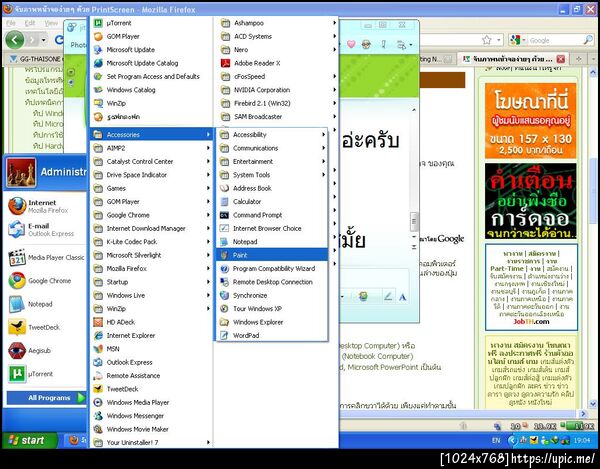Image resolution: width=600 pixels, height=469 pixels.
Task: Open Windows Live folder entry
Action: click(151, 295)
